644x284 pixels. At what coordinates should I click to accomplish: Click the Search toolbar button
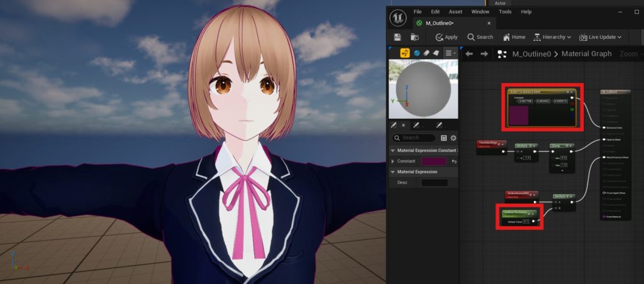click(480, 37)
